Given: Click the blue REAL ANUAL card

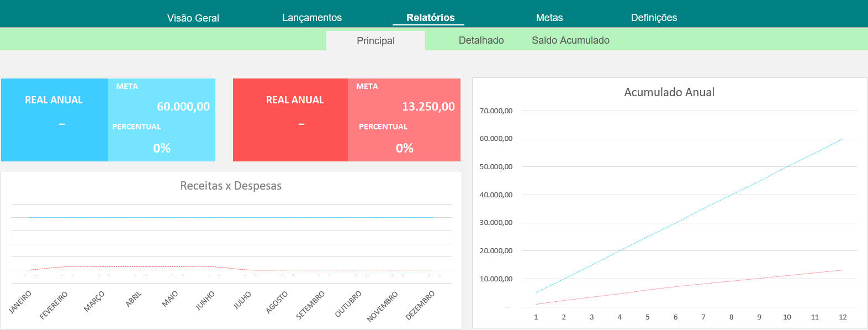Looking at the screenshot, I should point(54,100).
